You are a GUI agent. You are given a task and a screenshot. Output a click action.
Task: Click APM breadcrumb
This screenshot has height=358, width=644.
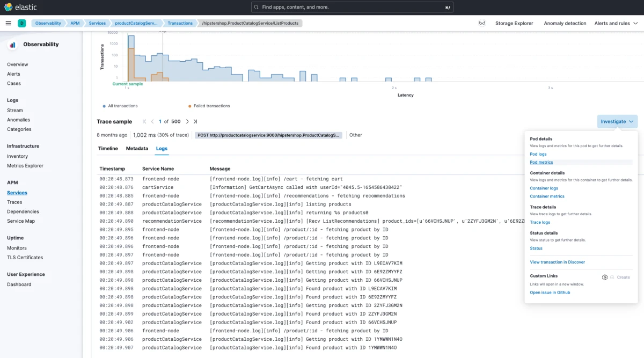point(75,23)
